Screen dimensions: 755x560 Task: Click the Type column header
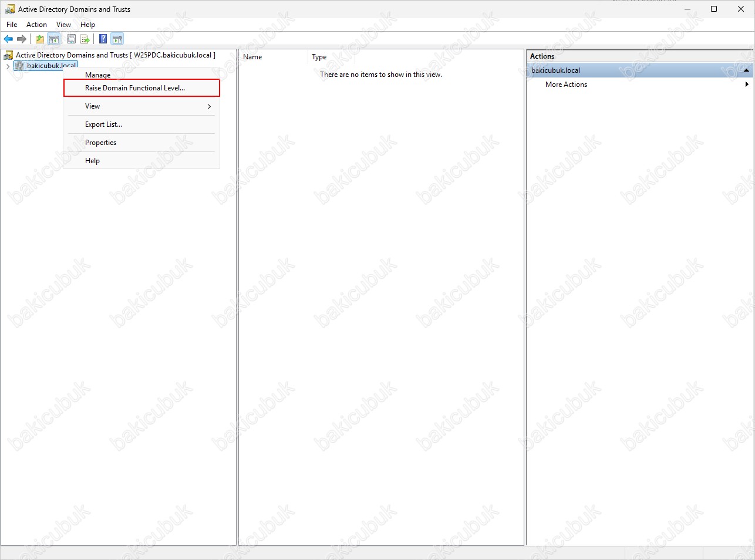(331, 57)
